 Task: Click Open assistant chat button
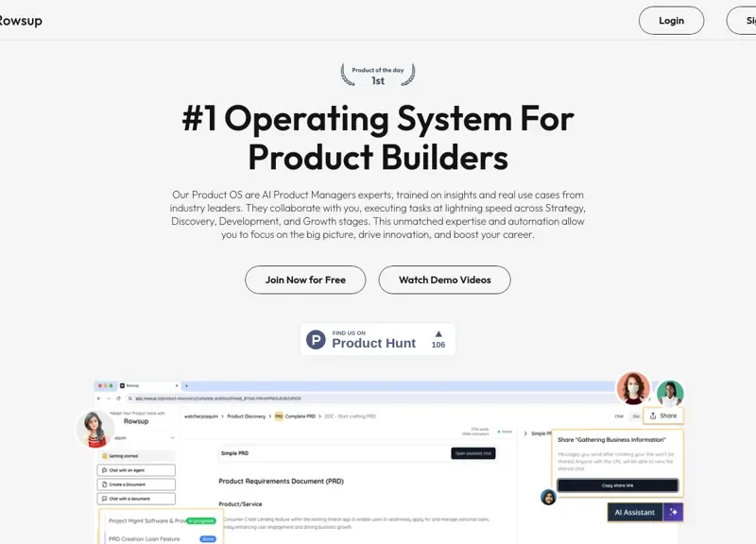click(472, 453)
